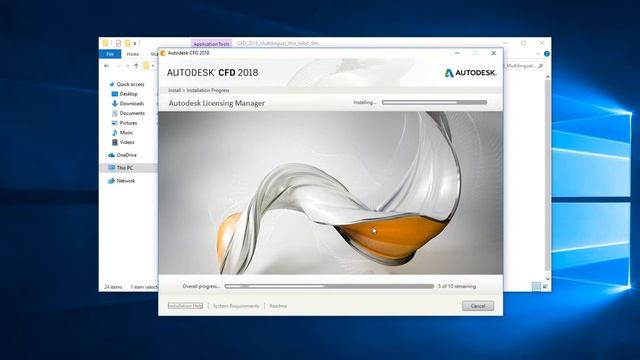Open the Installation Help link

(185, 306)
